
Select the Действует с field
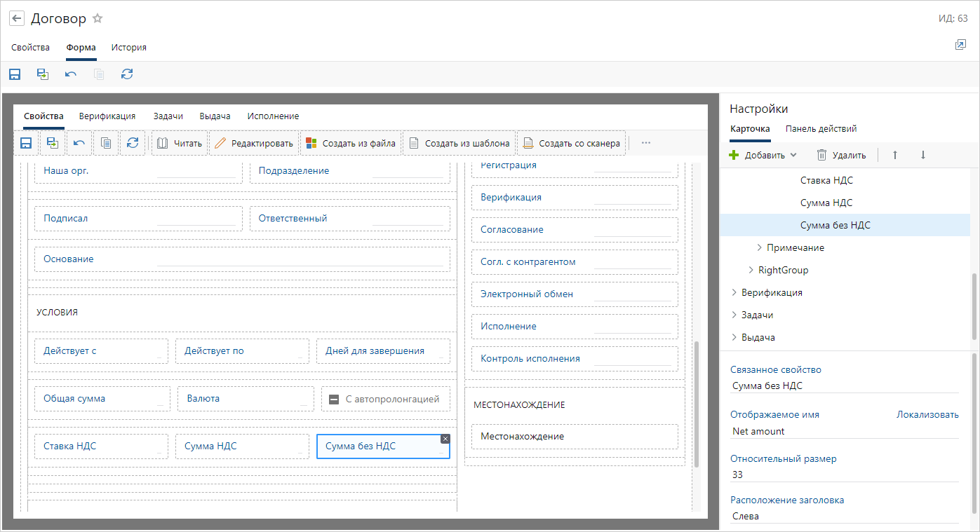tap(101, 351)
